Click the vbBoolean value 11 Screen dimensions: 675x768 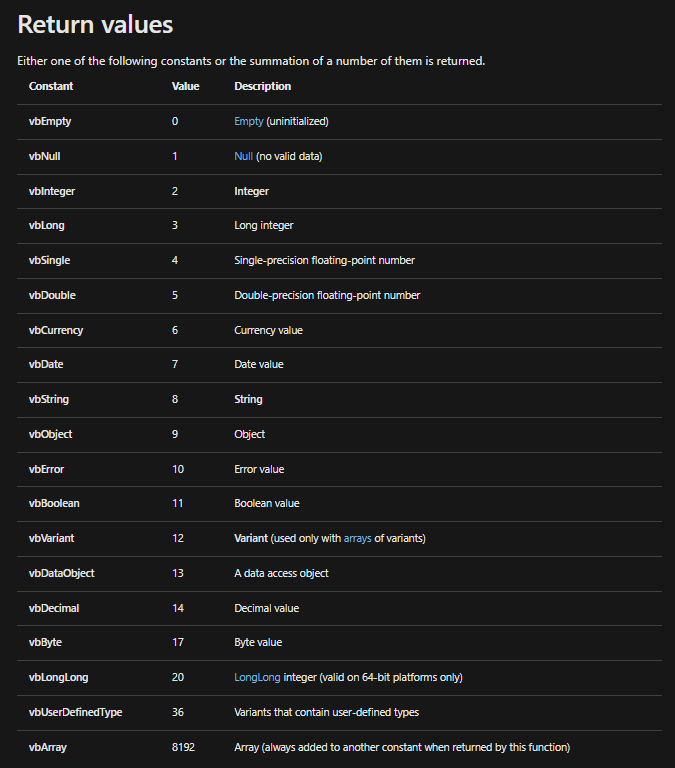tap(177, 504)
